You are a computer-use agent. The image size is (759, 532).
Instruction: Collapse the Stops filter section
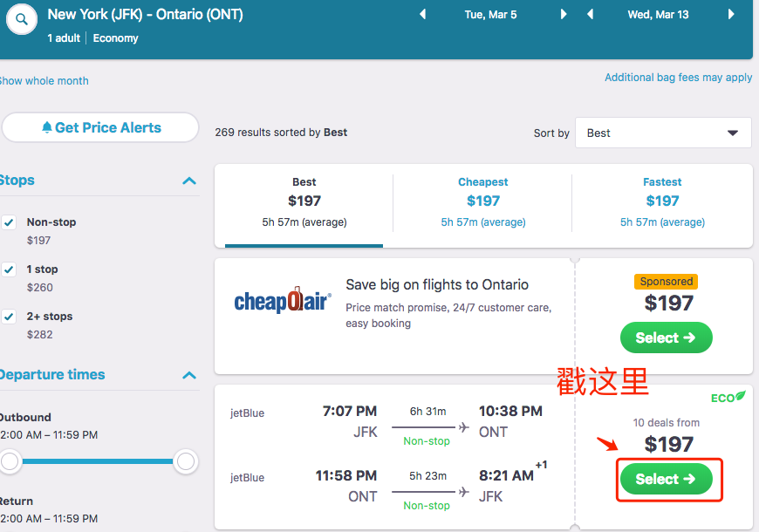(x=189, y=181)
